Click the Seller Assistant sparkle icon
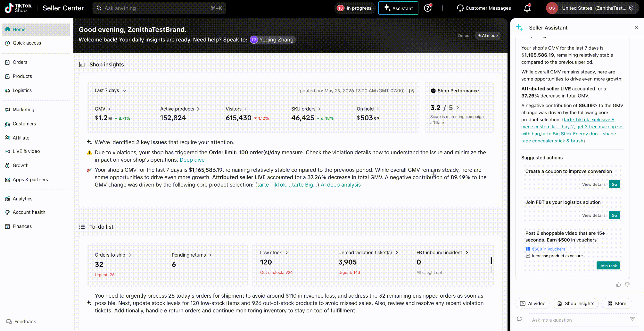 click(519, 28)
